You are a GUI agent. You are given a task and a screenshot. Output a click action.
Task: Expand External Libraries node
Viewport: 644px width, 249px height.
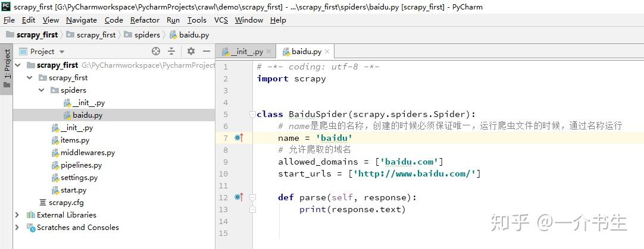[x=17, y=215]
